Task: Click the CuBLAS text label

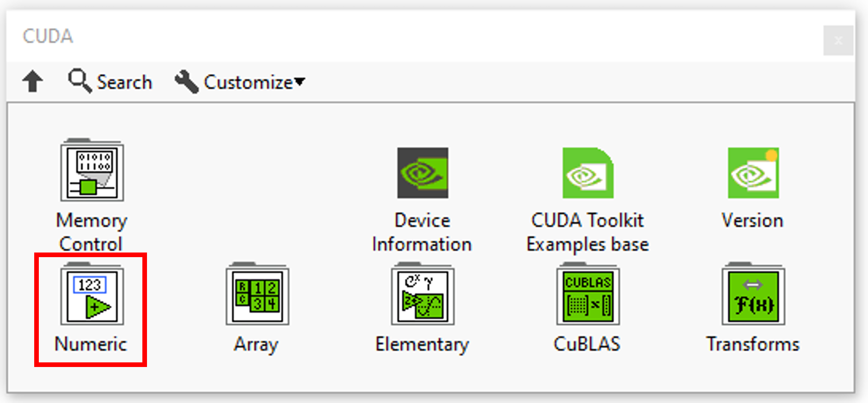Action: [x=587, y=344]
